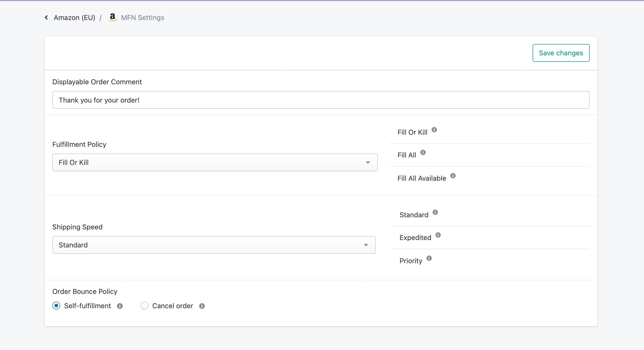Viewport: 644px width, 350px height.
Task: Show info for Expedited shipping speed
Action: click(438, 235)
